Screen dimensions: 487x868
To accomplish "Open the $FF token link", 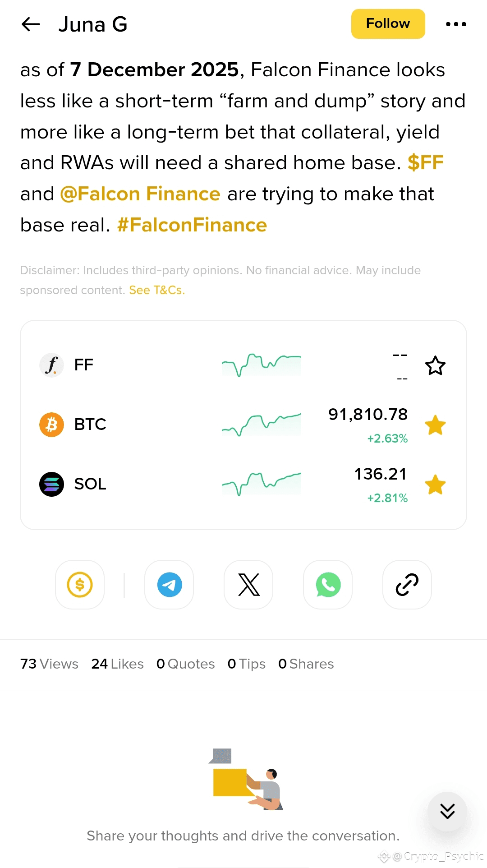I will (425, 163).
